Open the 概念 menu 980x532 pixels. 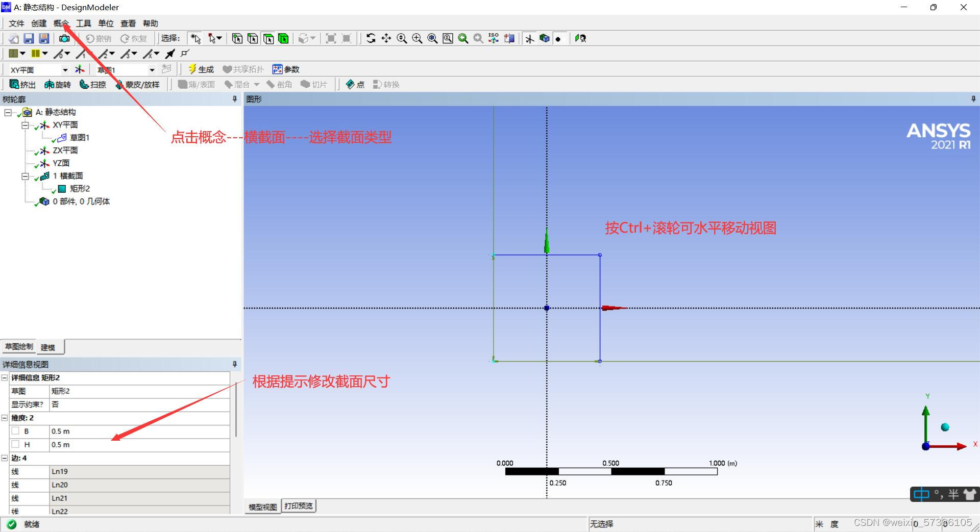[x=61, y=23]
